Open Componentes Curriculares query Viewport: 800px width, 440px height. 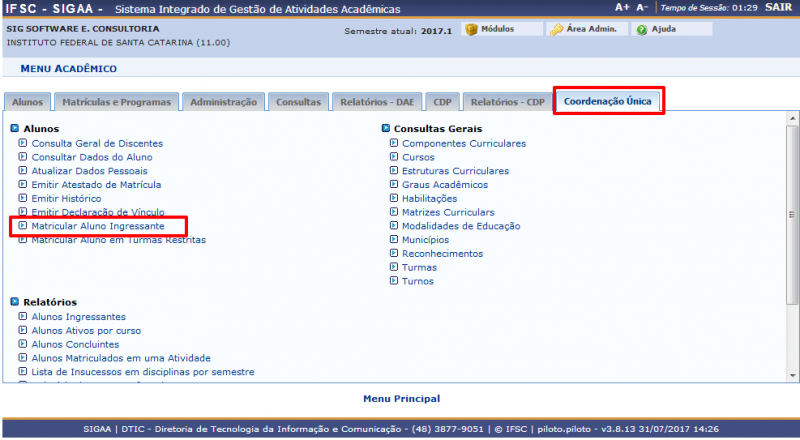[x=463, y=143]
